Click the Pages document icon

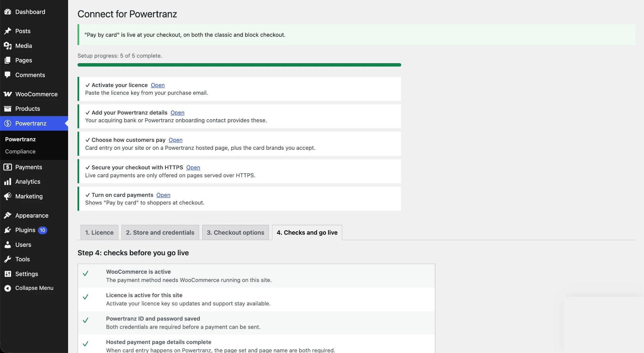pyautogui.click(x=8, y=60)
